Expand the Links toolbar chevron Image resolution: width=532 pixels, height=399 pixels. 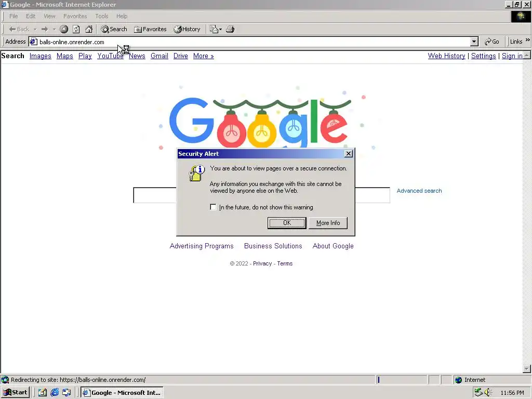coord(528,40)
